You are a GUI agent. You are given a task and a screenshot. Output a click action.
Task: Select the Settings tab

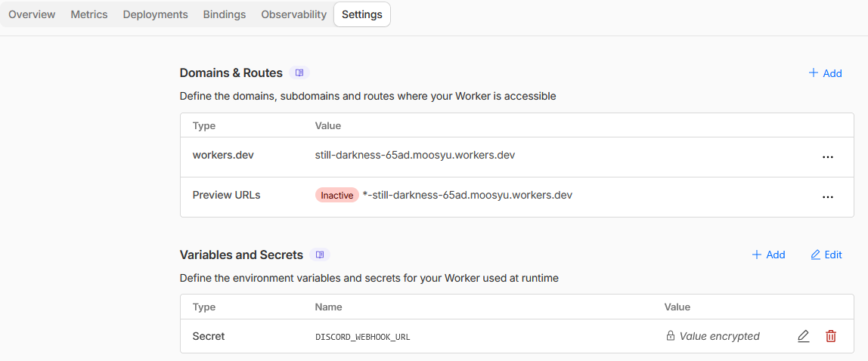362,14
